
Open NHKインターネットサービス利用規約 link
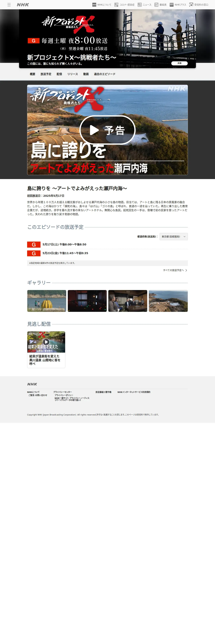pyautogui.click(x=134, y=392)
